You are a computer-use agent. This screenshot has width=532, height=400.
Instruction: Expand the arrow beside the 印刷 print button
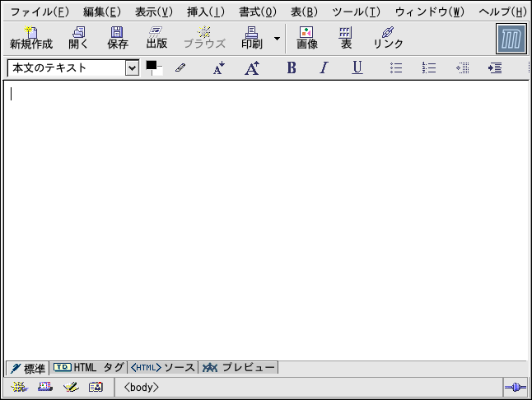(x=277, y=38)
